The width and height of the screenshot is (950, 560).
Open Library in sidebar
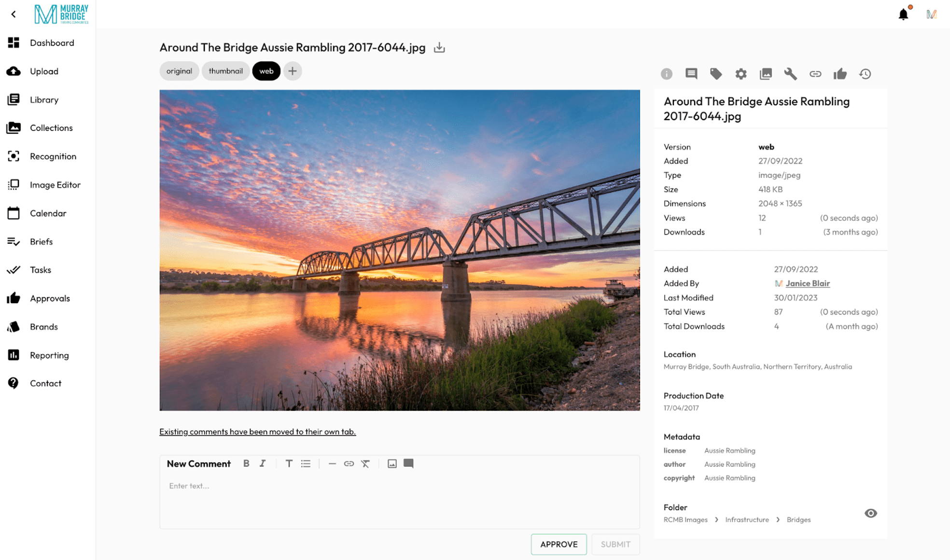(47, 99)
